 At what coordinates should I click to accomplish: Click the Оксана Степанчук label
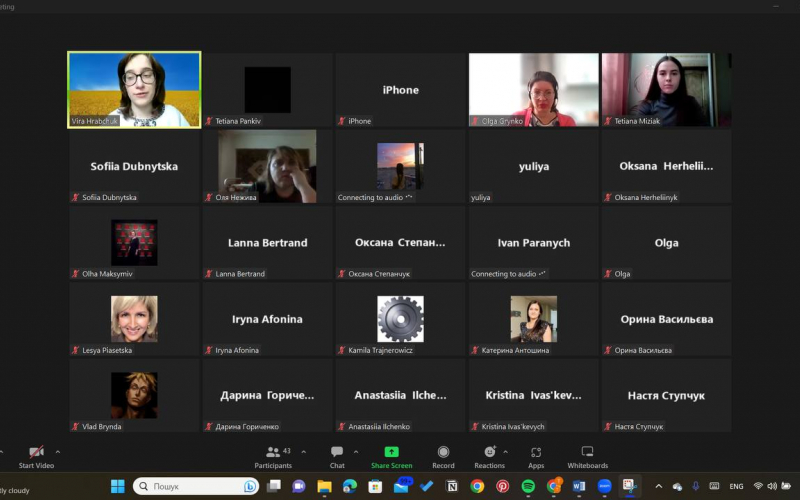[379, 274]
